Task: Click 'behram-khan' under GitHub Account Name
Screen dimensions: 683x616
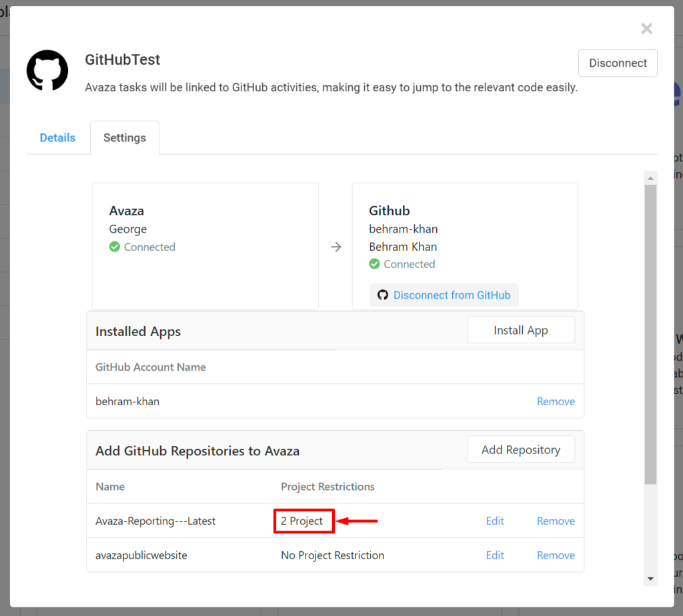Action: point(127,401)
